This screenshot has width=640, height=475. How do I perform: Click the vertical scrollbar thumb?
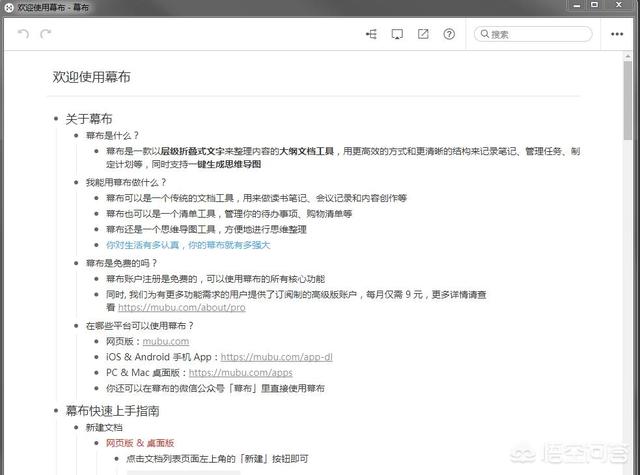coord(627,101)
